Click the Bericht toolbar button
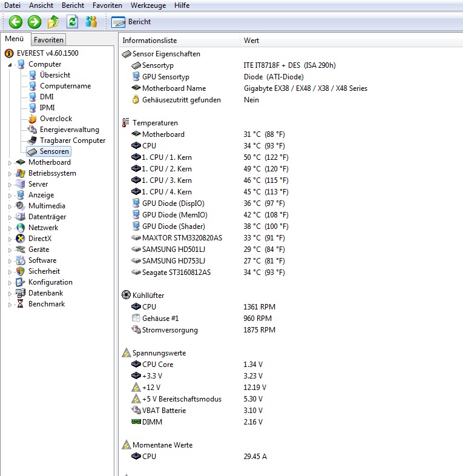 click(131, 22)
